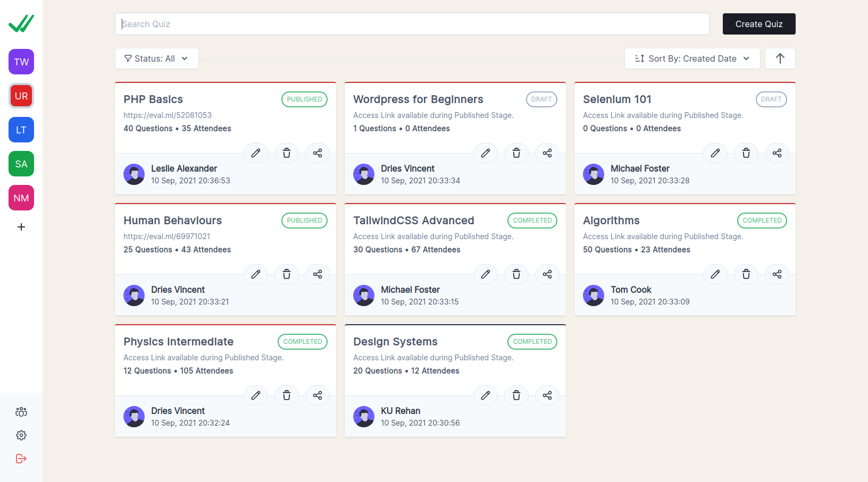Select the UR workspace avatar in the sidebar
The width and height of the screenshot is (868, 482).
(21, 96)
